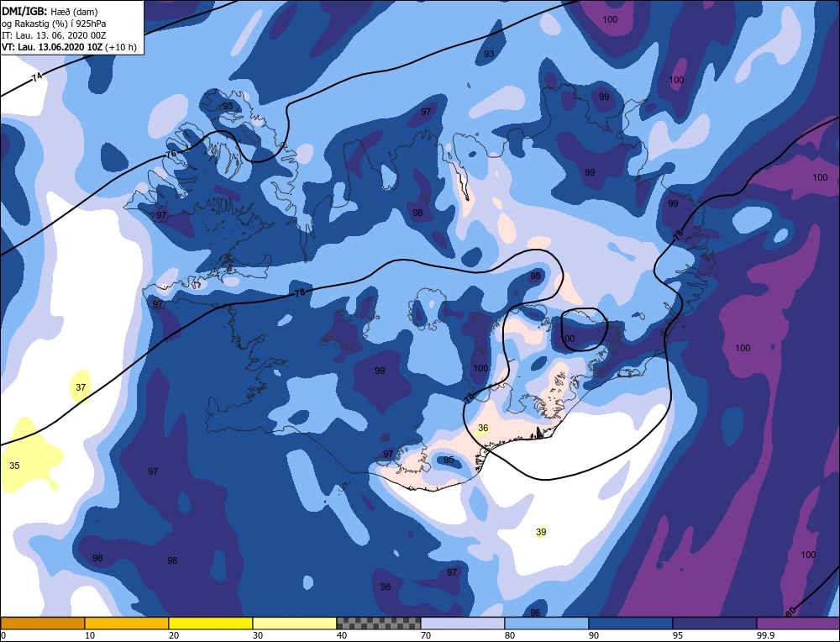Click the legend tick label 70
The width and height of the screenshot is (840, 642).
426,635
